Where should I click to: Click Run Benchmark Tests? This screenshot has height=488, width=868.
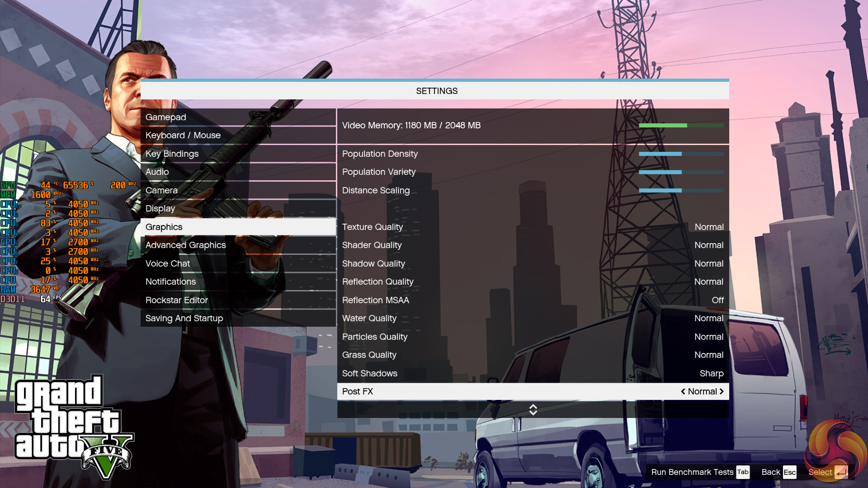[692, 472]
